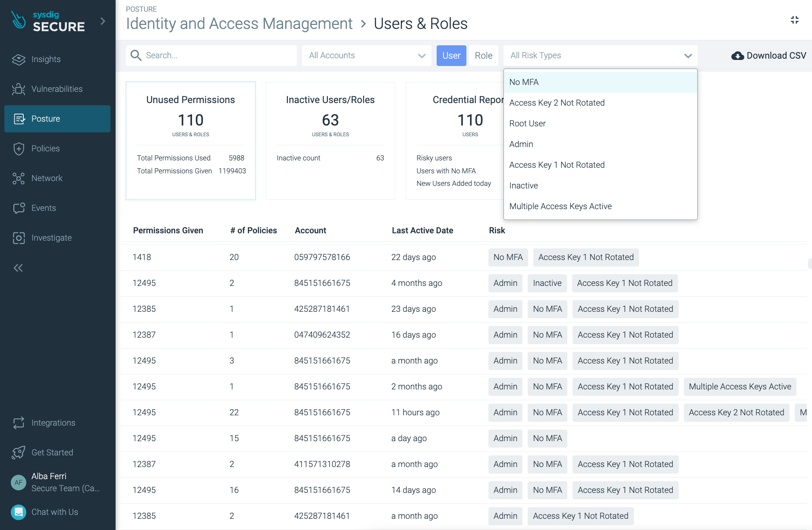The height and width of the screenshot is (530, 812).
Task: Click the 11 hours ago cell
Action: tap(415, 412)
